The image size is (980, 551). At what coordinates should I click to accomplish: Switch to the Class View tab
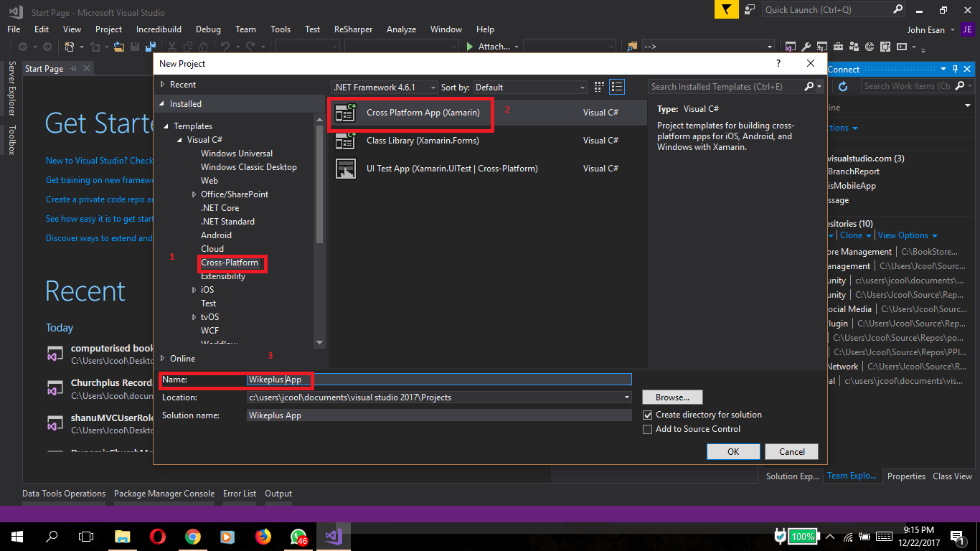tap(952, 476)
